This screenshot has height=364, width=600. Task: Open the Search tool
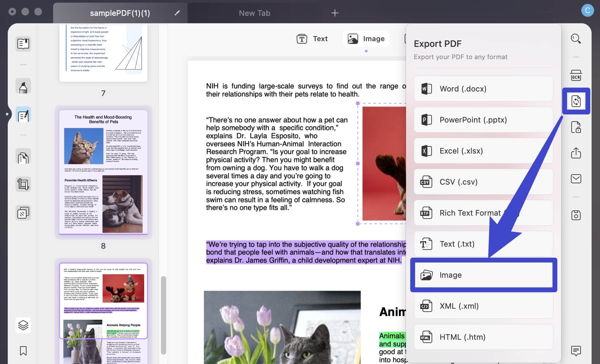(575, 39)
